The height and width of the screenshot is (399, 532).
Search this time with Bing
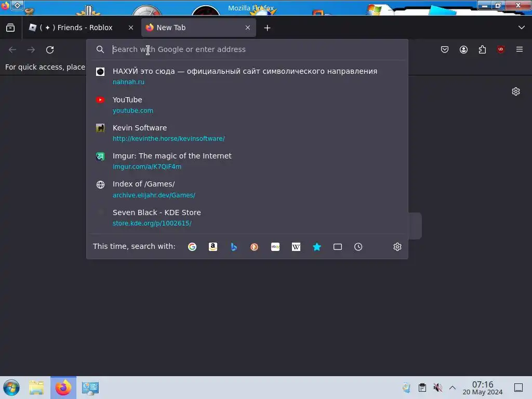pyautogui.click(x=234, y=247)
